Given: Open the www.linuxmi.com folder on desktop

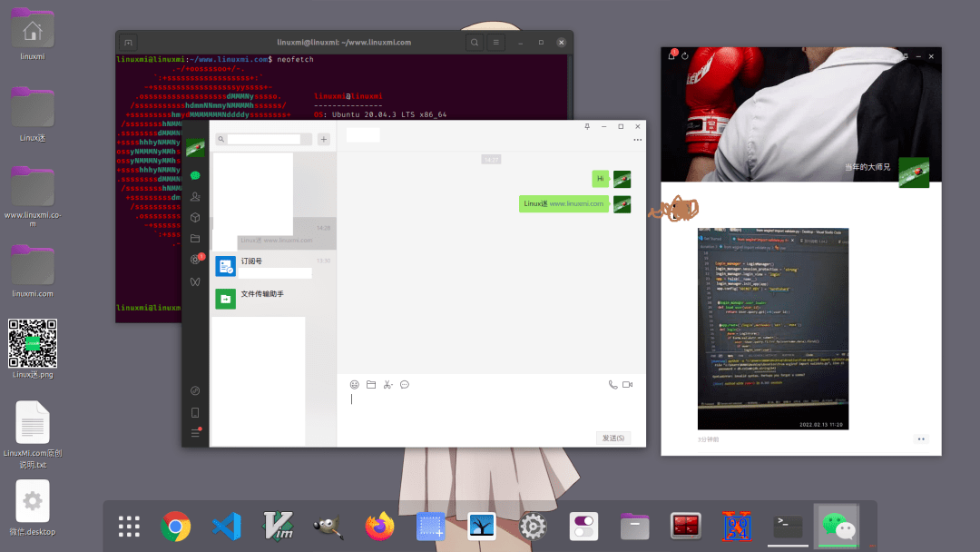Looking at the screenshot, I should 33,197.
